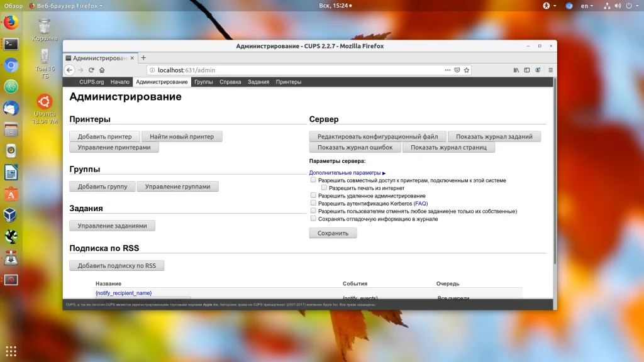
Task: Open Задания nav tab
Action: click(x=258, y=82)
